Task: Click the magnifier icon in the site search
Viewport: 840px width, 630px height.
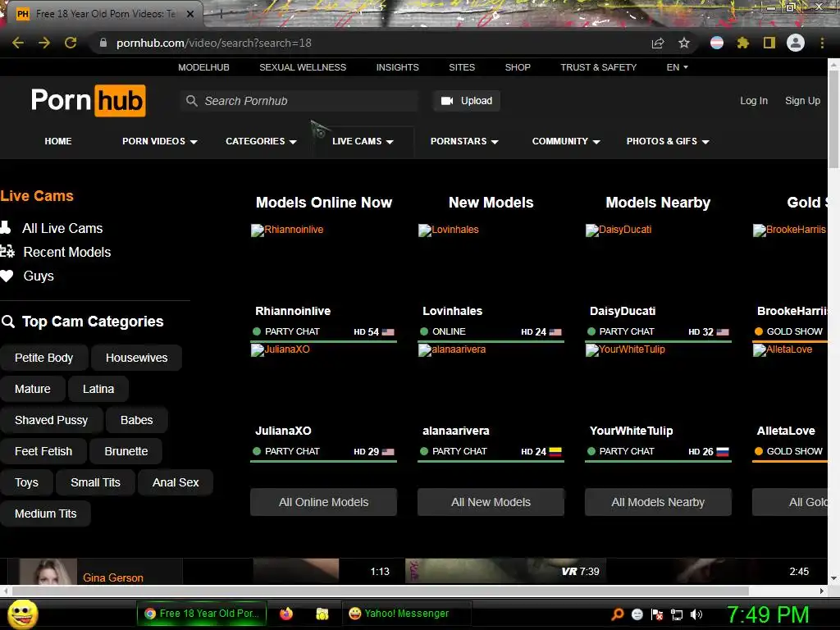Action: 191,101
